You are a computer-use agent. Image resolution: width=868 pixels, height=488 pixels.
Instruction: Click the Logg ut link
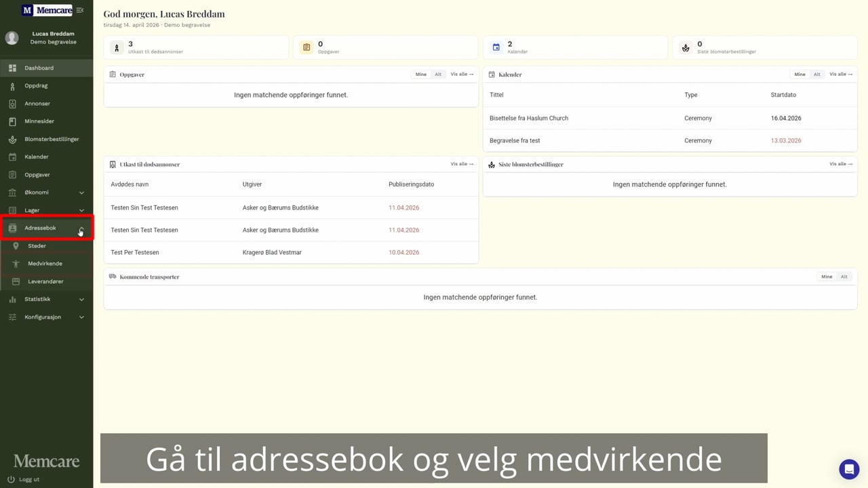pos(29,479)
